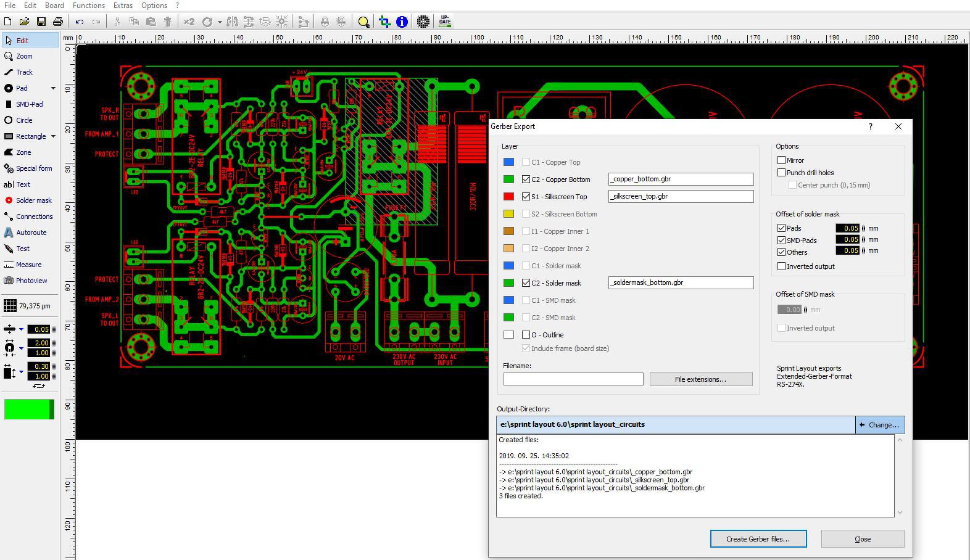Select the Test tool
Screen dimensions: 970x560
(x=30, y=249)
